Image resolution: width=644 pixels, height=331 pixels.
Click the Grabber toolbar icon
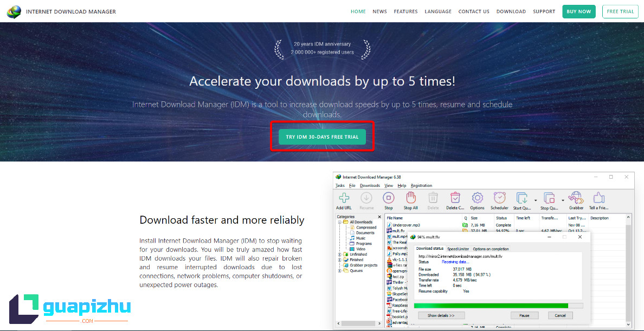point(576,198)
